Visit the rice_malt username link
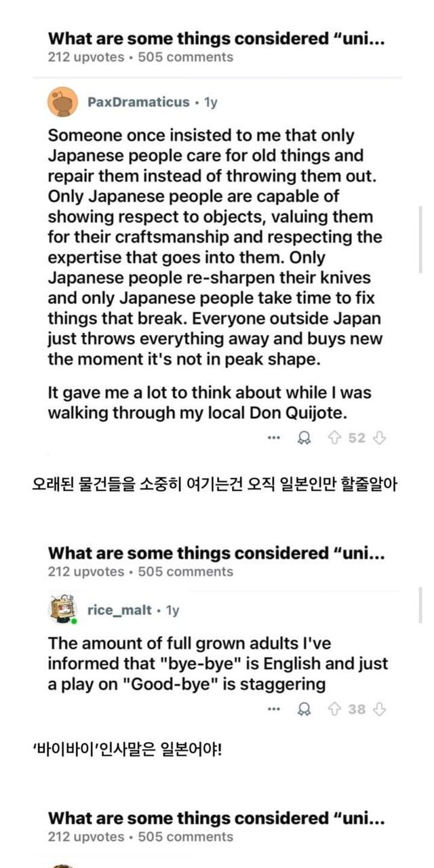 coord(119,610)
